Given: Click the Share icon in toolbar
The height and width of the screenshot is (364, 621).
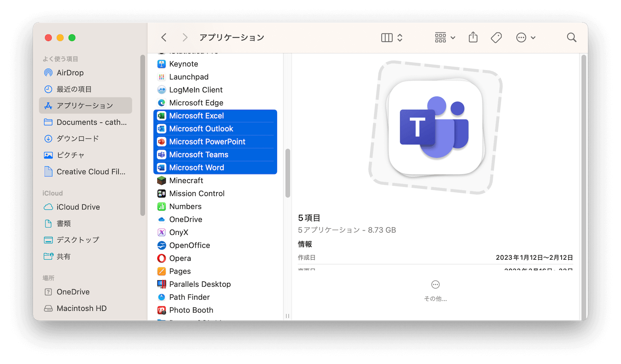Looking at the screenshot, I should [473, 38].
